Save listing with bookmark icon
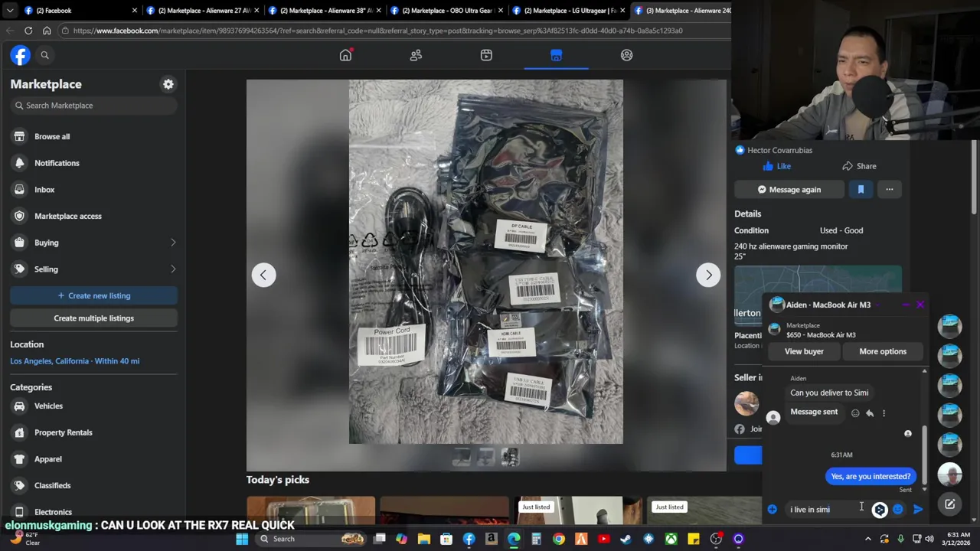 click(861, 190)
